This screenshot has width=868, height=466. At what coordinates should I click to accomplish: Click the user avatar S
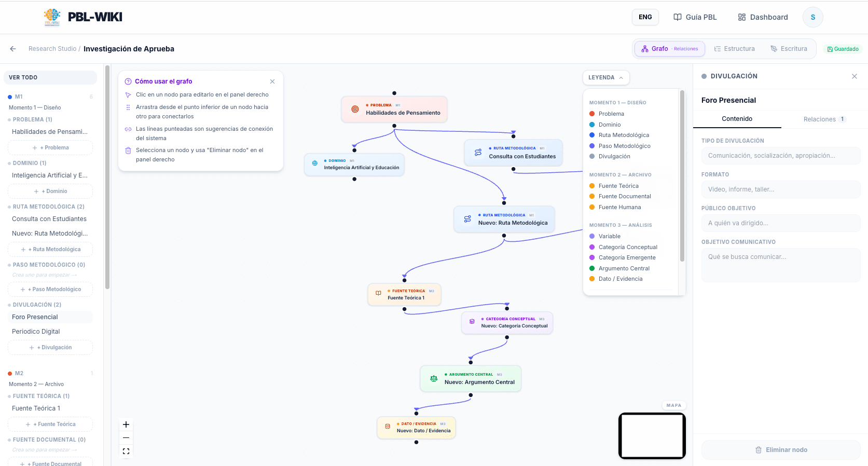pos(813,17)
